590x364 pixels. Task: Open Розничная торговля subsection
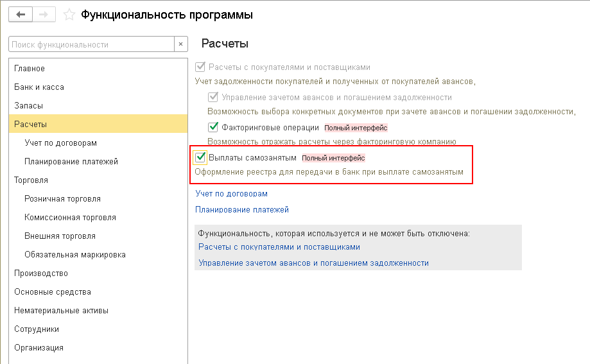point(62,199)
